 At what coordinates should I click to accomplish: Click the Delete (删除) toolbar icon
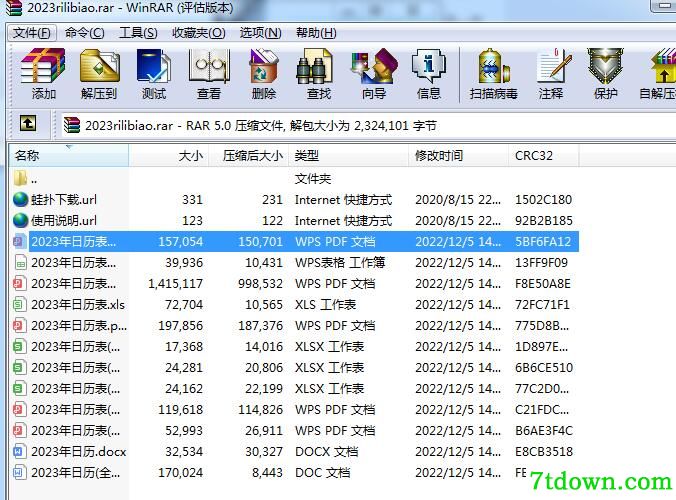263,66
